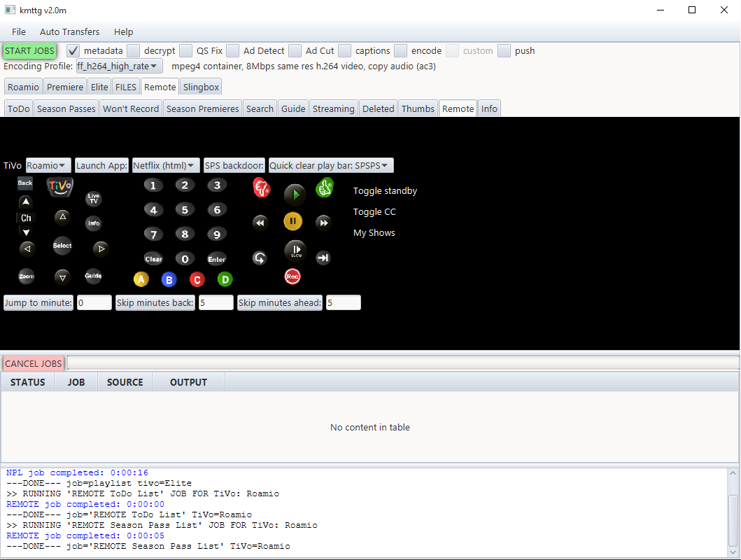Click the Launch App button
The height and width of the screenshot is (560, 741).
[x=101, y=165]
